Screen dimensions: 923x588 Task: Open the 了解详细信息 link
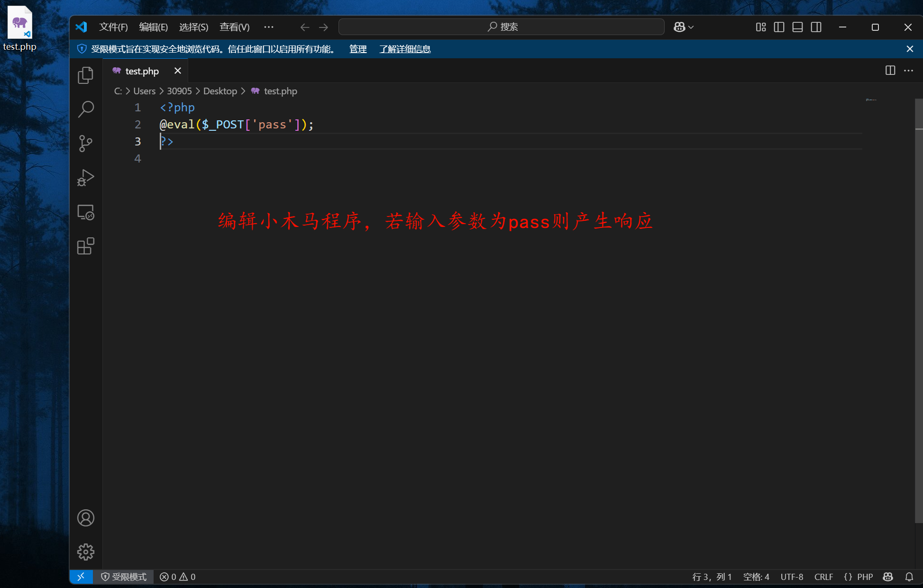point(405,49)
